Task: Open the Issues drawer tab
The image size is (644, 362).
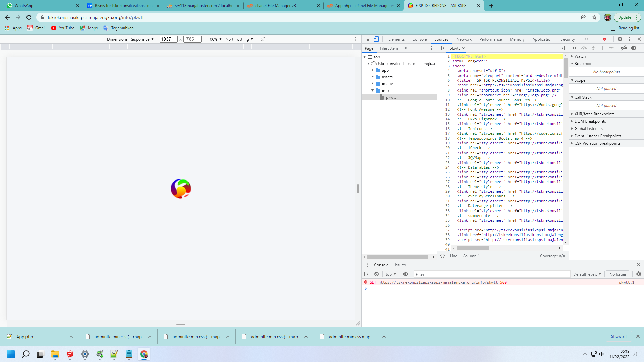Action: (400, 265)
